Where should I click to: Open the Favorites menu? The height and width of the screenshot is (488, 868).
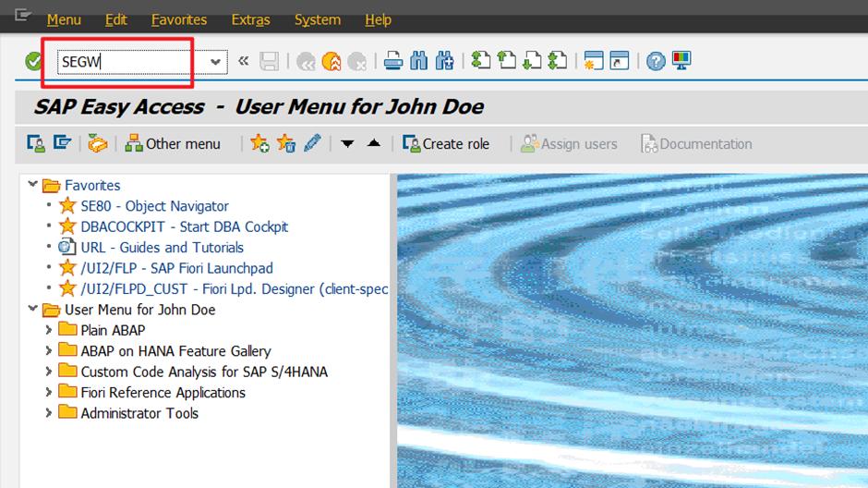coord(179,20)
